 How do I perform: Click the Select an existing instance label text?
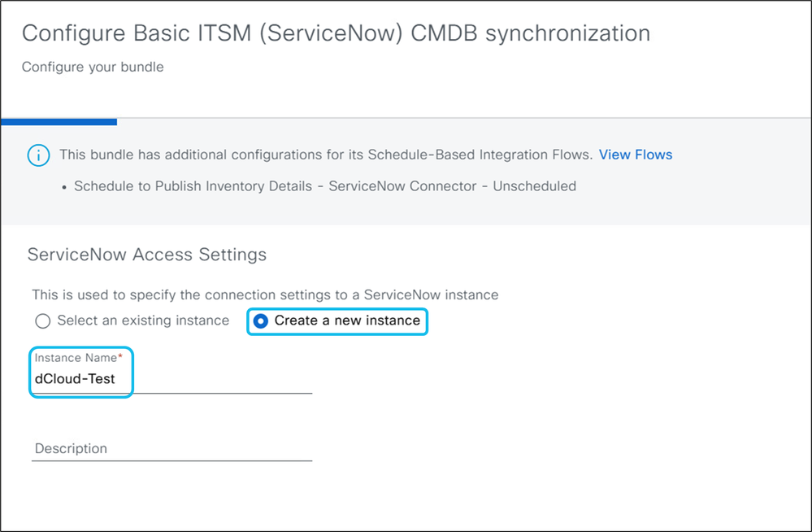coord(143,321)
